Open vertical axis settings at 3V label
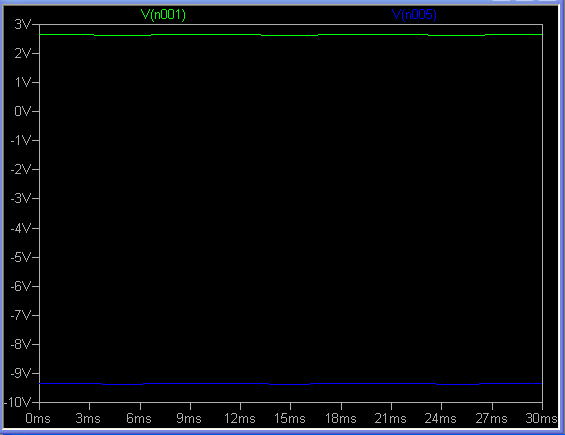The width and height of the screenshot is (565, 435). pos(22,25)
